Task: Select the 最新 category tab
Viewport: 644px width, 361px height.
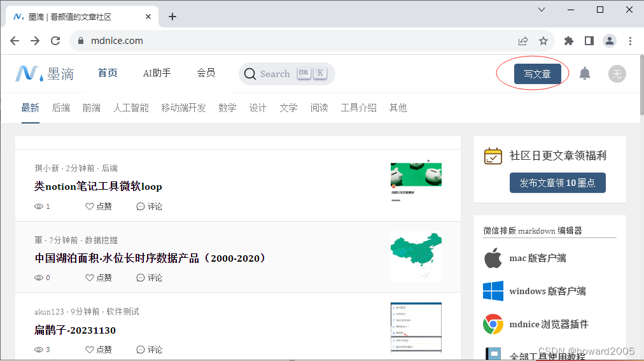Action: [31, 108]
